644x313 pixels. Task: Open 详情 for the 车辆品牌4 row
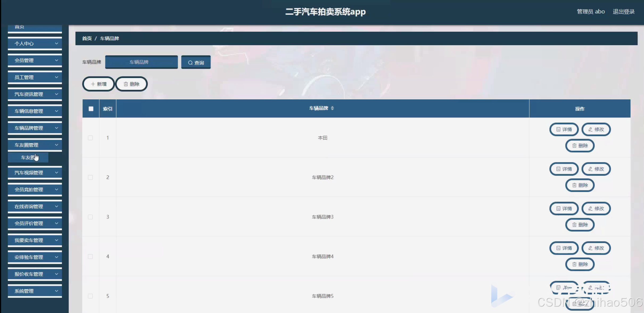564,248
